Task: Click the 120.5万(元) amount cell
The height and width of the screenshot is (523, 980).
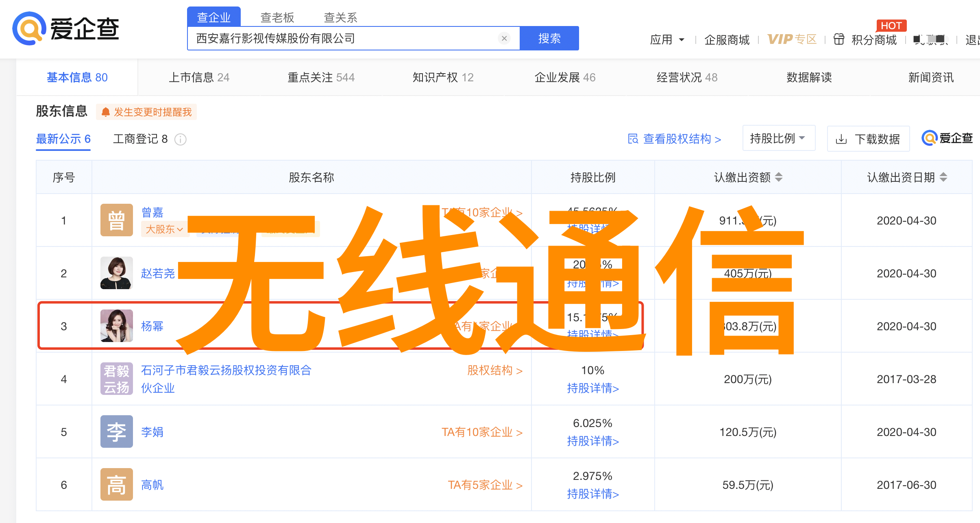Action: (748, 432)
